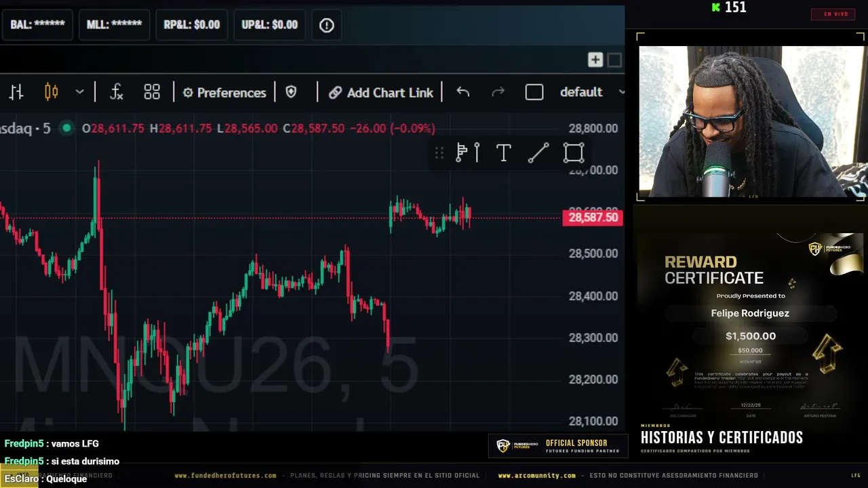Click the info alert icon beside UP&L
The width and height of the screenshot is (868, 488).
point(327,25)
